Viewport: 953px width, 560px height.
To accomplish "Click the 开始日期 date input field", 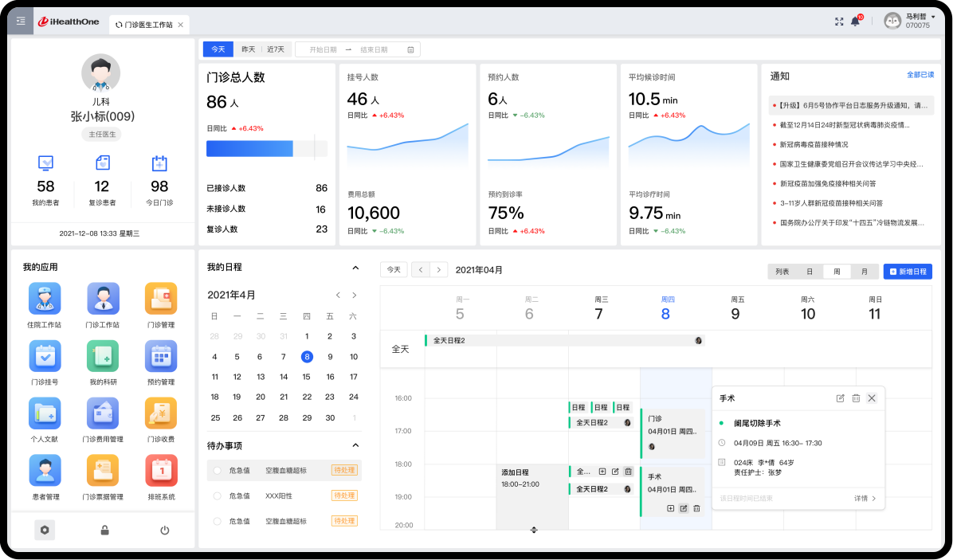I will coord(323,49).
